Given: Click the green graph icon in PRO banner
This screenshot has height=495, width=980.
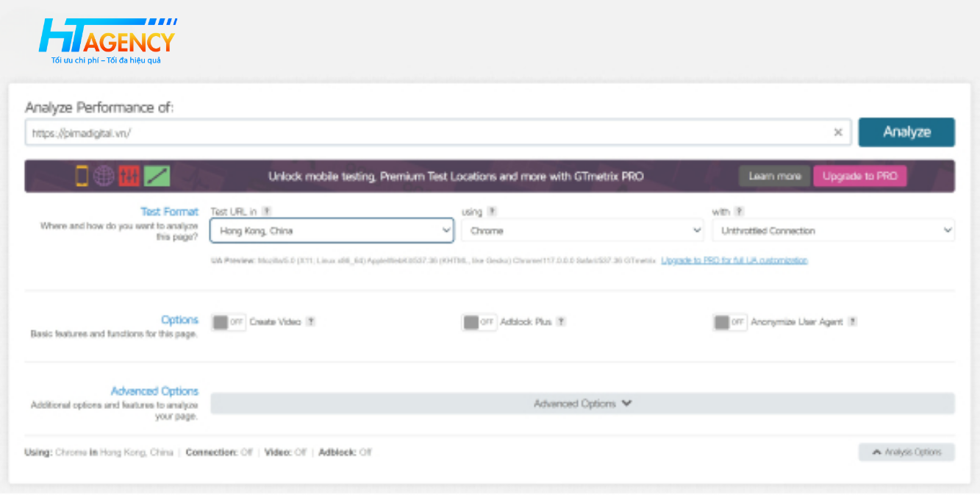Looking at the screenshot, I should click(157, 177).
